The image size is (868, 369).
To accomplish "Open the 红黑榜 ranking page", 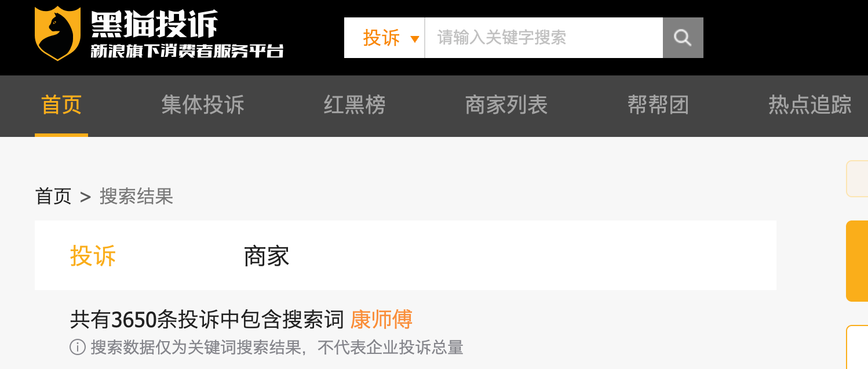I will (x=355, y=105).
